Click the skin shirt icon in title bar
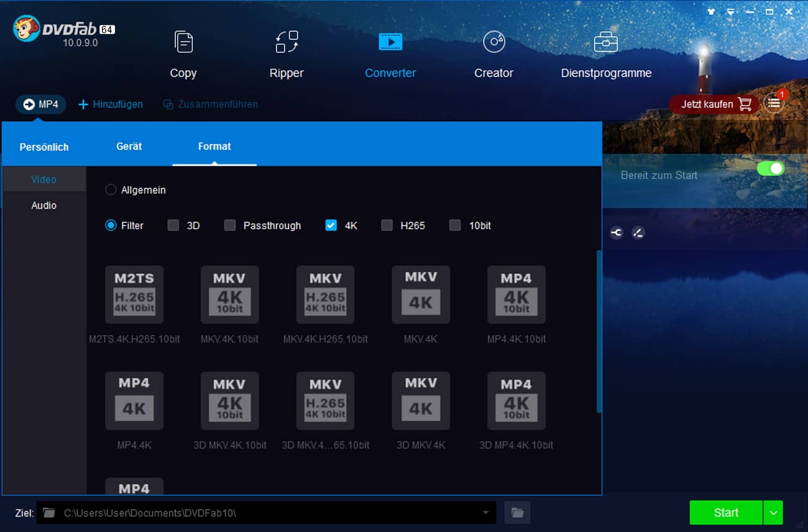 (712, 12)
